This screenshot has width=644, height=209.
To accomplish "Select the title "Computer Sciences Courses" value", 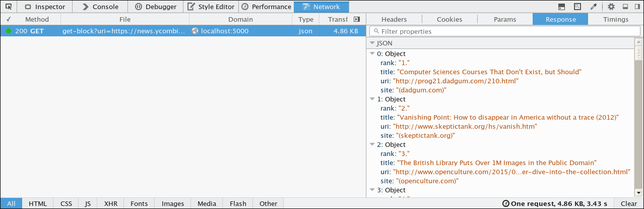I will pyautogui.click(x=489, y=72).
